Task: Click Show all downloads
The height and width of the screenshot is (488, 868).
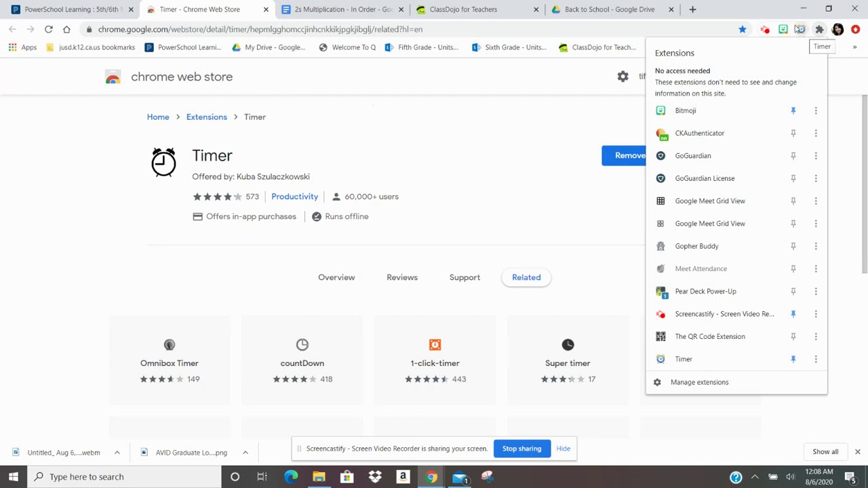Action: [x=825, y=452]
